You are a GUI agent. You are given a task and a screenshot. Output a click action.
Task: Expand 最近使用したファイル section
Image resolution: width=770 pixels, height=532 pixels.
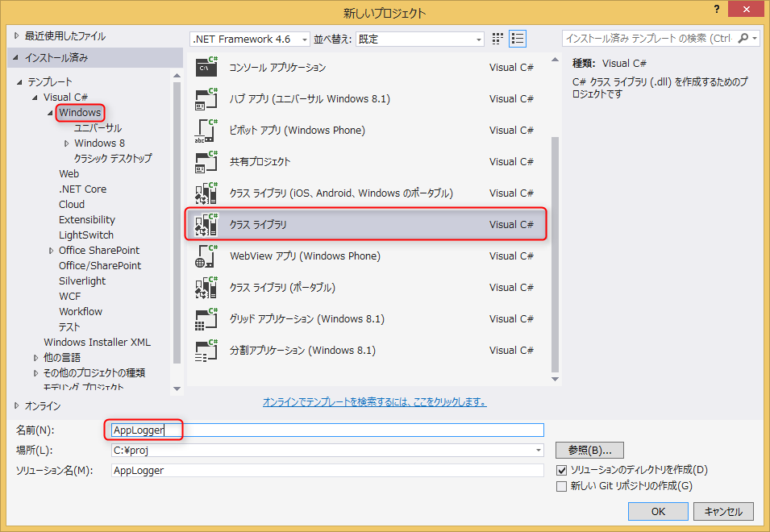coord(17,35)
